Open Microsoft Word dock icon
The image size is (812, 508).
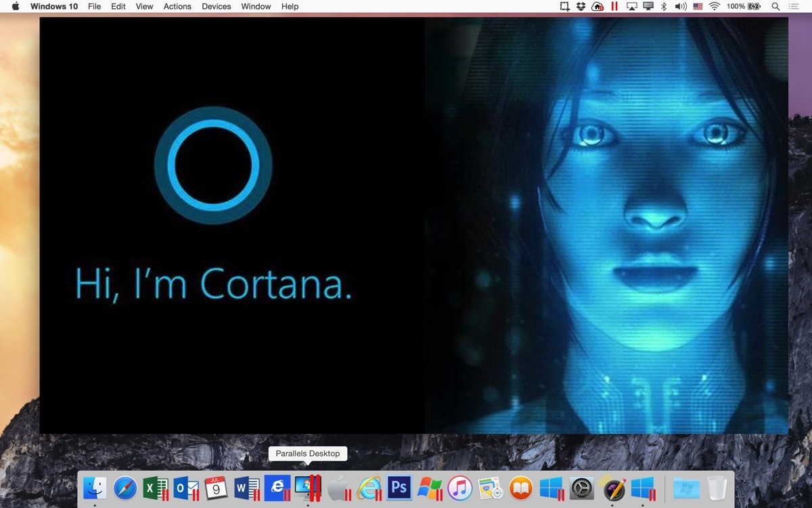(x=246, y=488)
